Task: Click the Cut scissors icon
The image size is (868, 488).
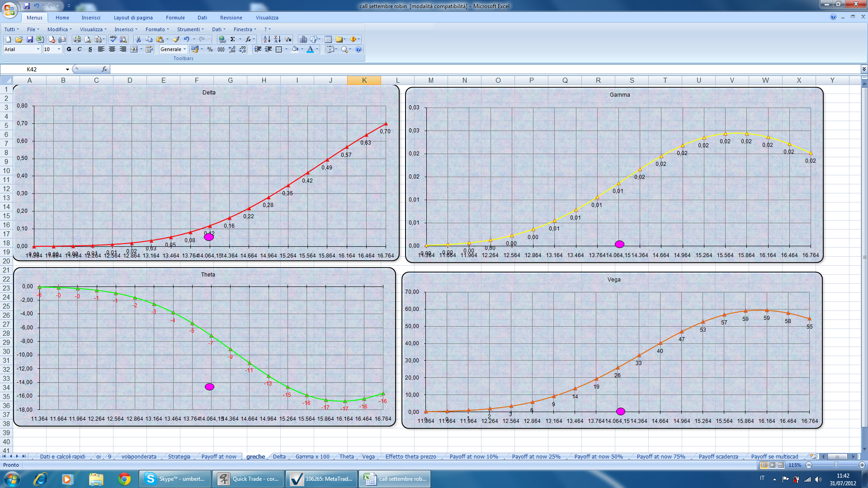Action: tap(138, 39)
